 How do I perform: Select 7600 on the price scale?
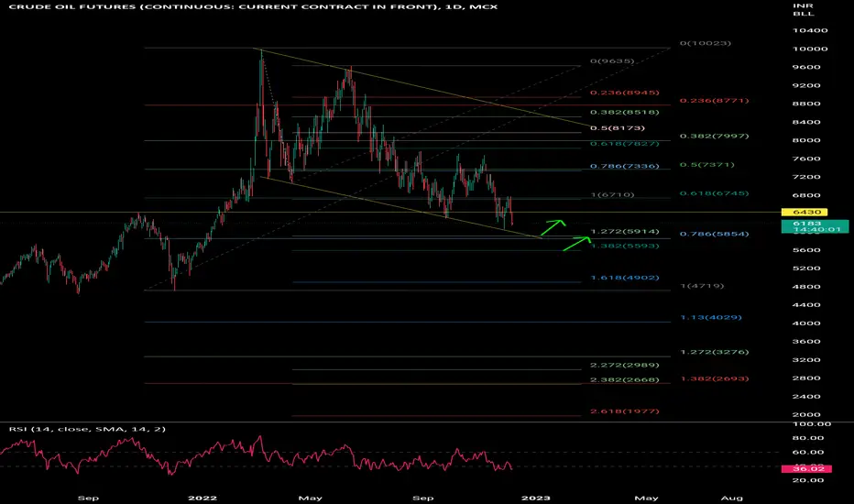point(806,159)
